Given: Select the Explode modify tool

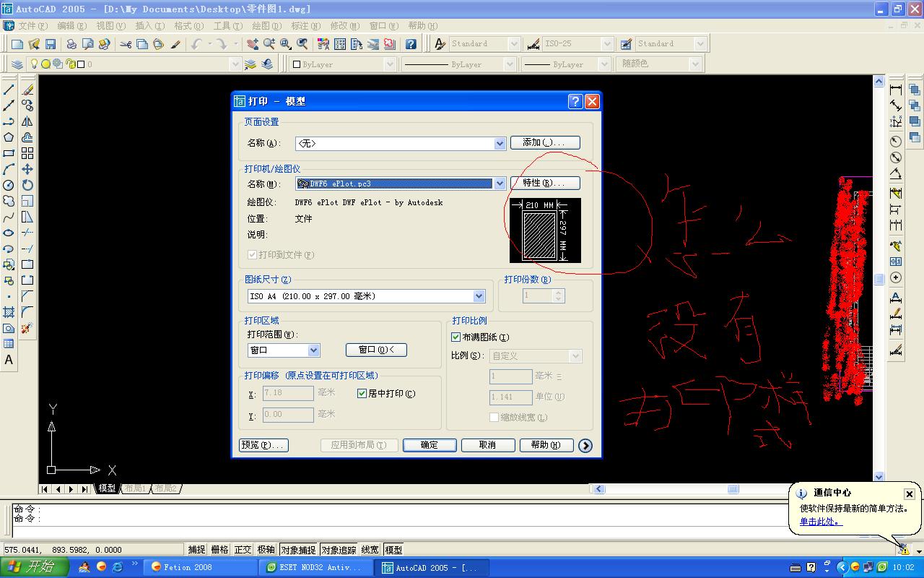Looking at the screenshot, I should click(27, 328).
